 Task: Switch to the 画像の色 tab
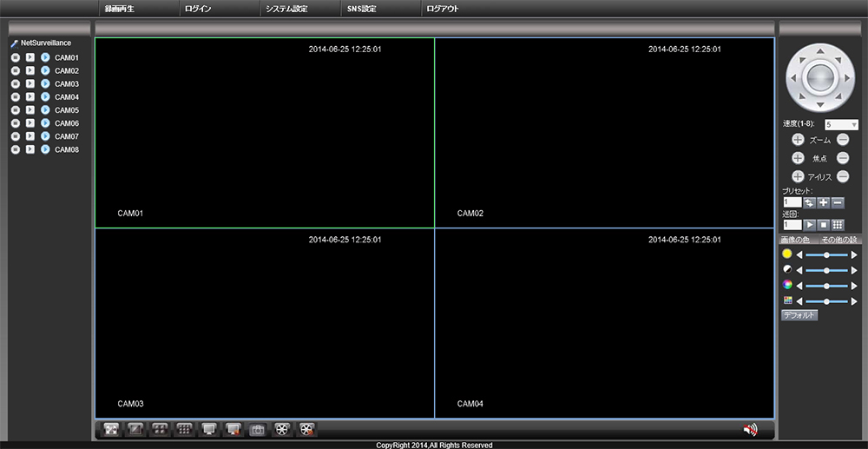click(x=795, y=240)
